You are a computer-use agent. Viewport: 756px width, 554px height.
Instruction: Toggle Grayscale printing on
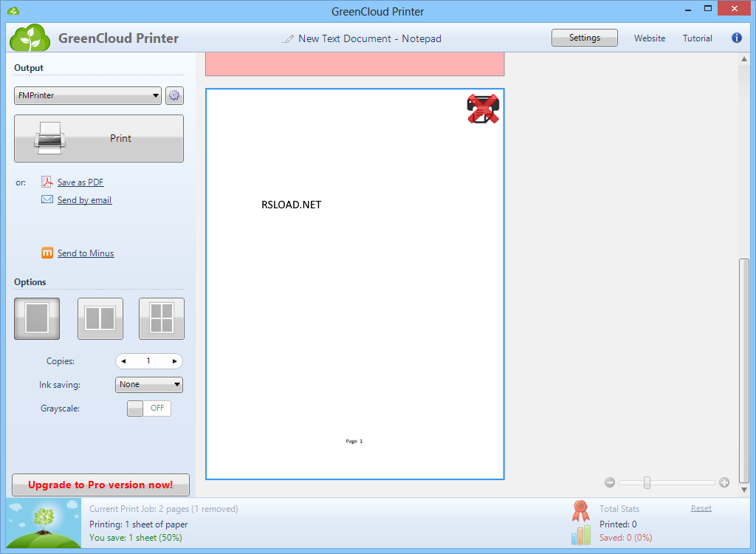pyautogui.click(x=148, y=408)
